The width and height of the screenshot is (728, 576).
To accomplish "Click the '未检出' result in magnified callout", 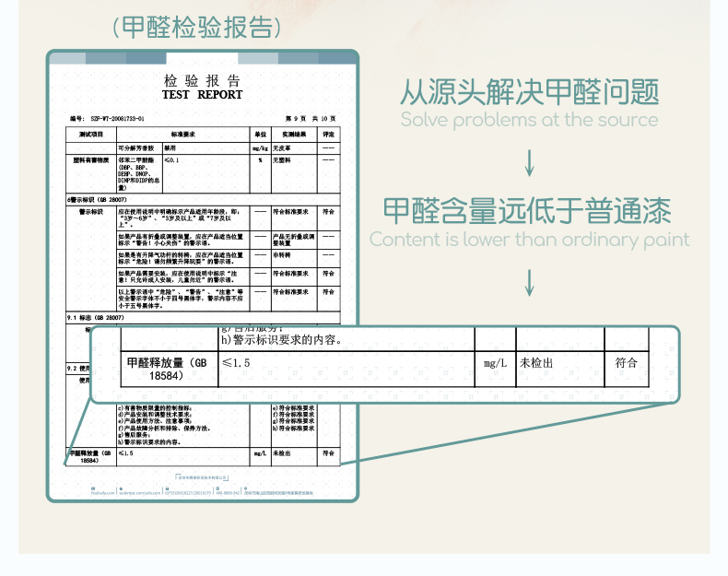I will click(536, 363).
